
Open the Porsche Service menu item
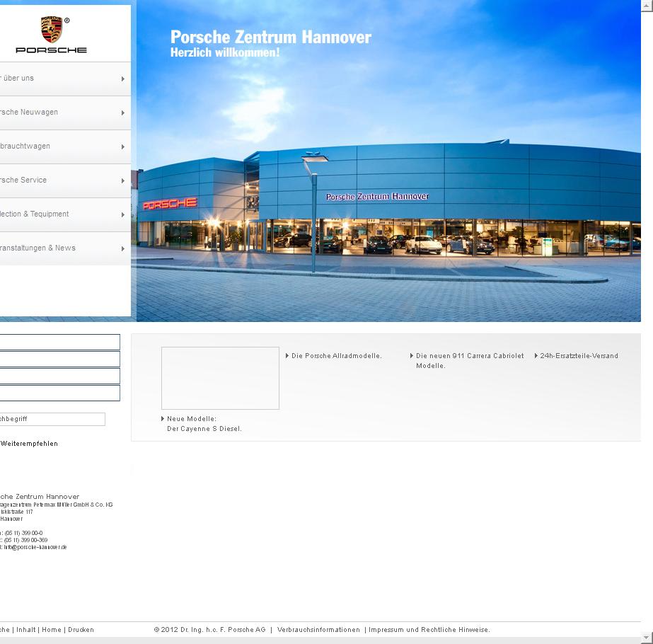65,180
